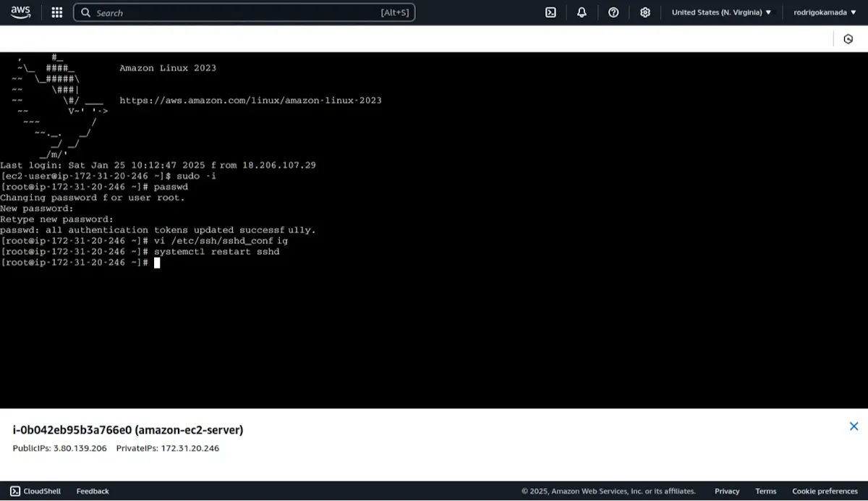Open the help question mark icon
The height and width of the screenshot is (501, 868).
coord(613,12)
